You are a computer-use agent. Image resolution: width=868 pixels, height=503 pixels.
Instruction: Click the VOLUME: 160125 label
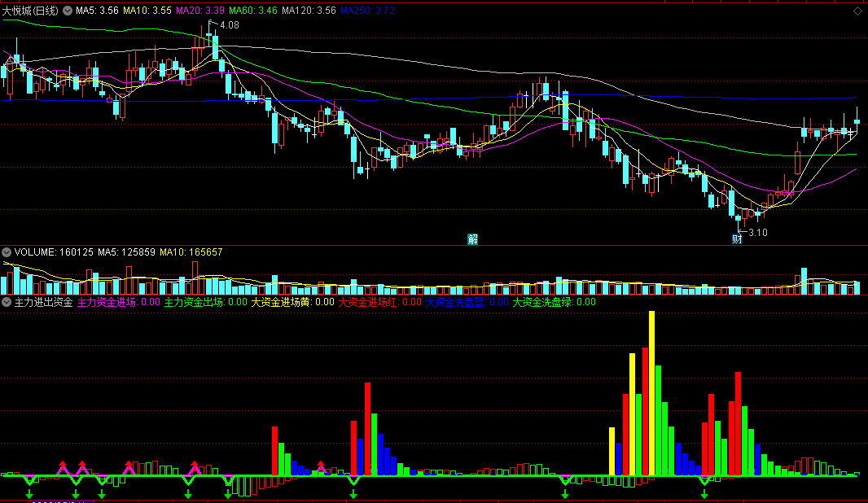(x=54, y=252)
